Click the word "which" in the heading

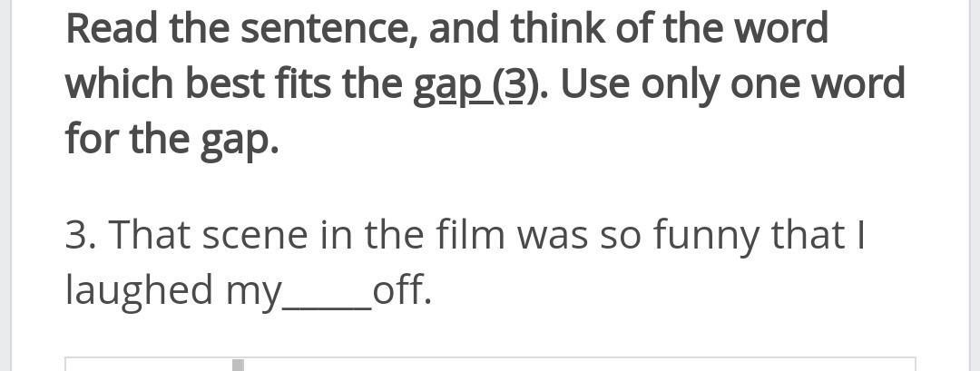pos(120,84)
